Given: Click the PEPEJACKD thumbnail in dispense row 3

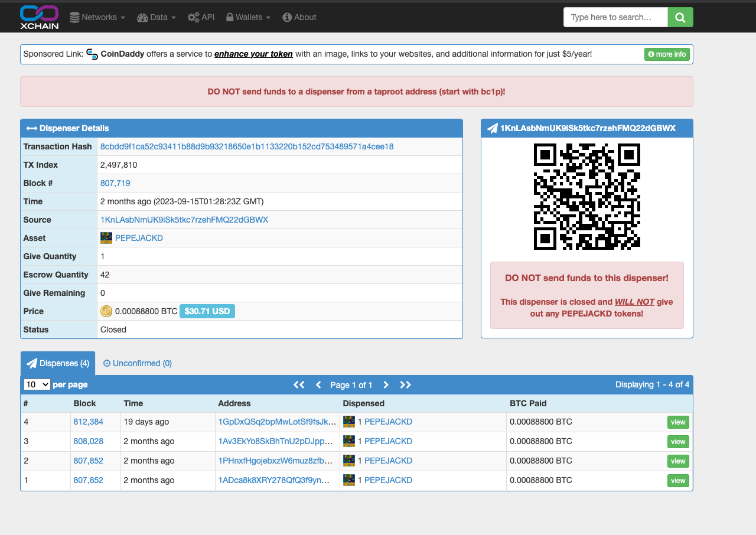Looking at the screenshot, I should (x=349, y=441).
